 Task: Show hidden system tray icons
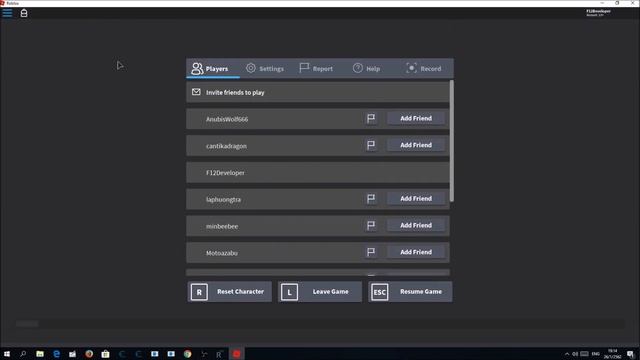567,354
